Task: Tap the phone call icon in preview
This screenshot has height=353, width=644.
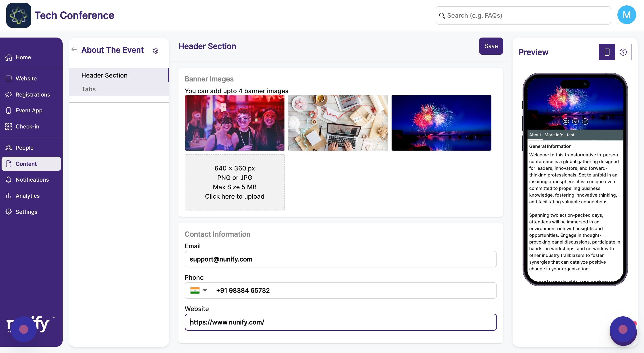Action: click(x=575, y=122)
